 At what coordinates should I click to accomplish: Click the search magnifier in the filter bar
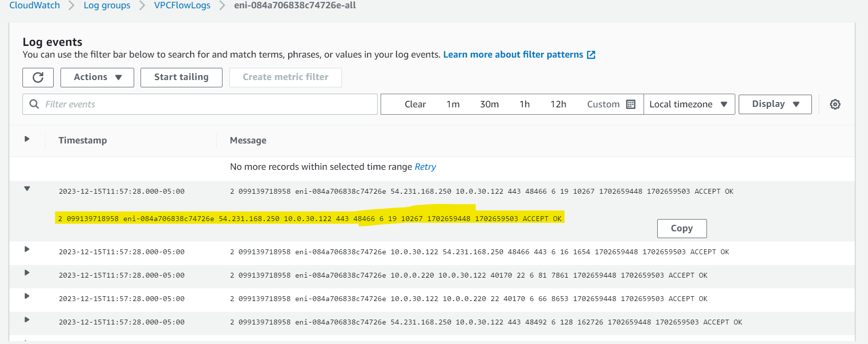coord(34,104)
